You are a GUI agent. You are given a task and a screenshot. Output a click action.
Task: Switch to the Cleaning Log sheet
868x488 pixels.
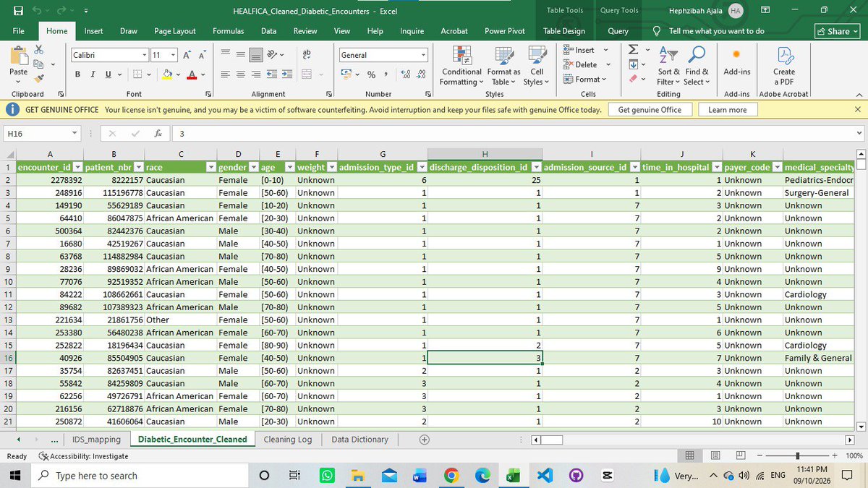click(288, 439)
